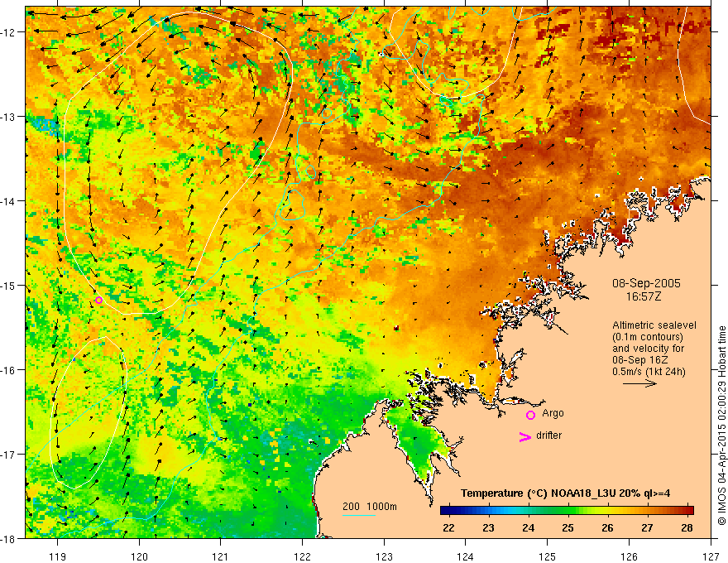Click the IMOS copyright timestamp on the right edge
Image resolution: width=728 pixels, height=563 pixels.
722,426
